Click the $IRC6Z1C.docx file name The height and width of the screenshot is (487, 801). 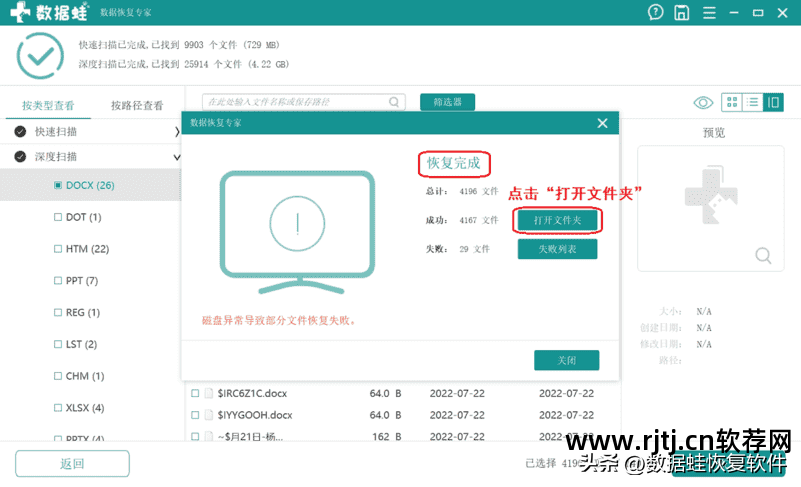tap(252, 393)
